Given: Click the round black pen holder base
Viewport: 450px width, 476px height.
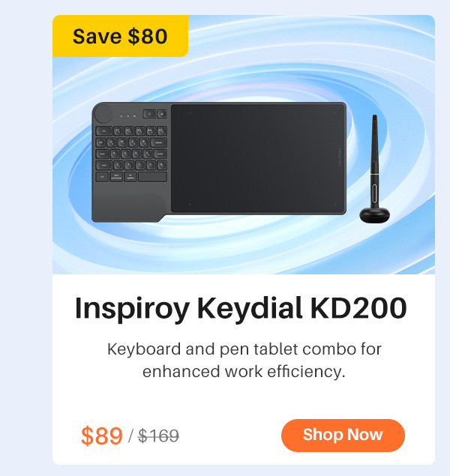Looking at the screenshot, I should click(375, 214).
